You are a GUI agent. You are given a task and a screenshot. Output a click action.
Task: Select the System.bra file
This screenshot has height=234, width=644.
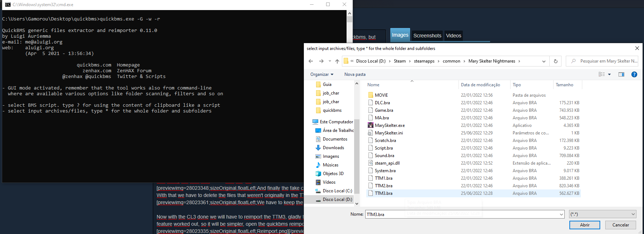(x=474, y=171)
